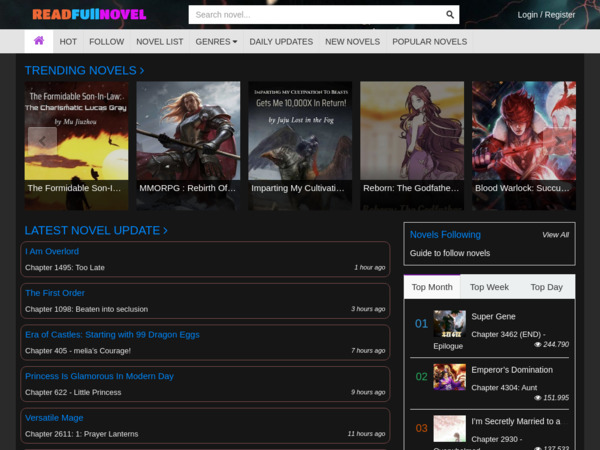Open Blood Warlock trending card
600x450 pixels.
(523, 145)
